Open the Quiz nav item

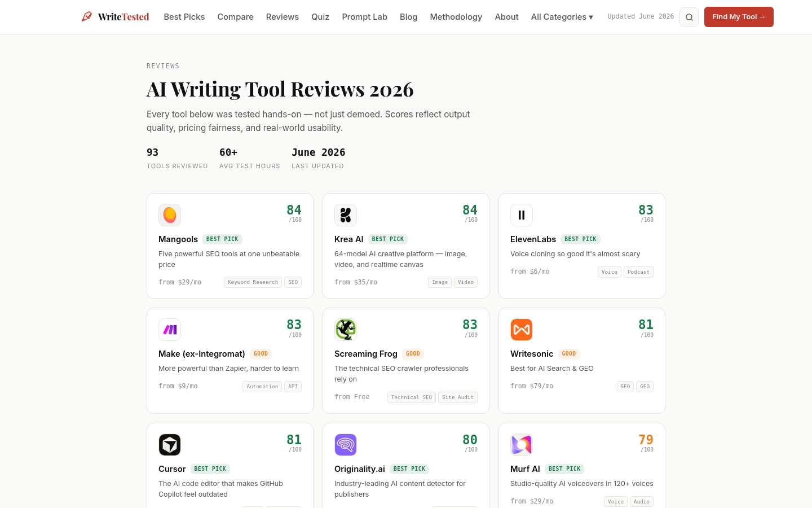point(320,17)
